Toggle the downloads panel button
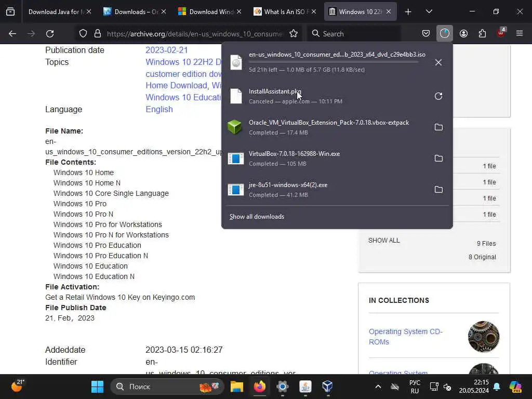The image size is (532, 399). pos(445,34)
